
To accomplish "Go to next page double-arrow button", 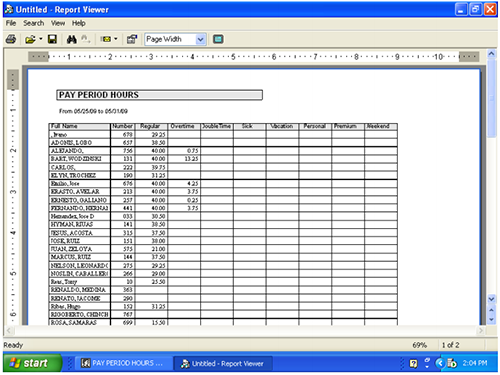I will (491, 320).
